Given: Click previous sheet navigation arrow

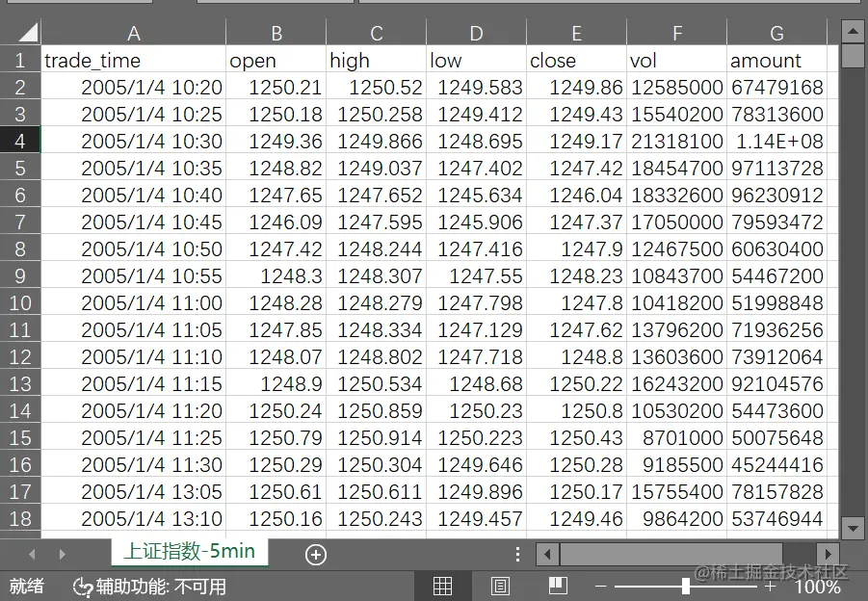Looking at the screenshot, I should [x=32, y=554].
